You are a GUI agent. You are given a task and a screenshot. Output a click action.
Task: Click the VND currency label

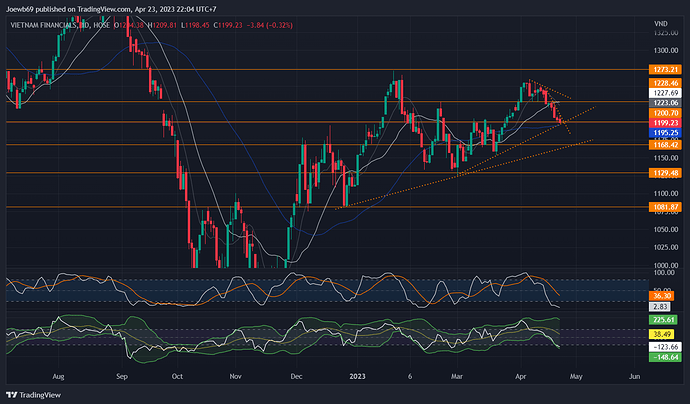[661, 24]
